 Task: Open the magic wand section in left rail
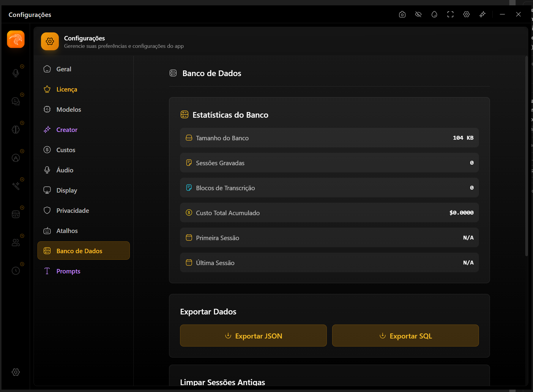click(16, 186)
